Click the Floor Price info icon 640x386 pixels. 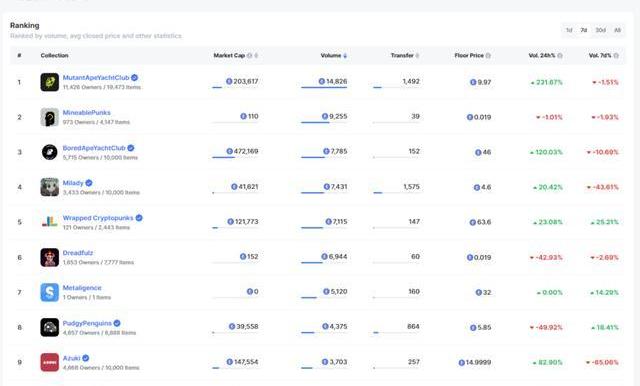point(488,55)
